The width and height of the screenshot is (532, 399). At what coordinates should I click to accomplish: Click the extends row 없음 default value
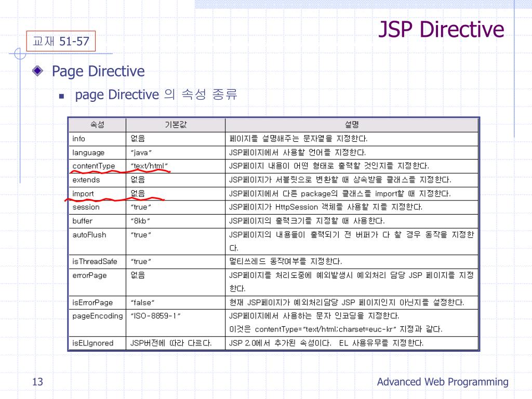[x=138, y=179]
